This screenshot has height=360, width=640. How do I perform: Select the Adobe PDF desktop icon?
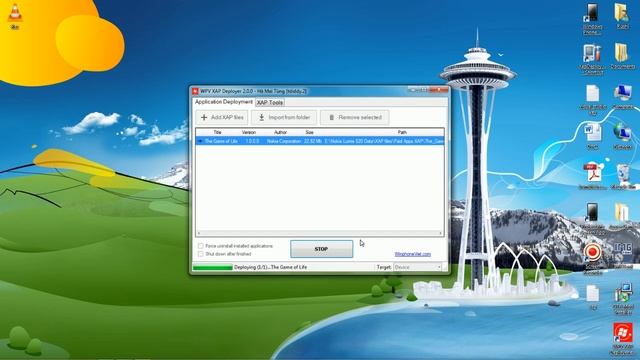[593, 176]
